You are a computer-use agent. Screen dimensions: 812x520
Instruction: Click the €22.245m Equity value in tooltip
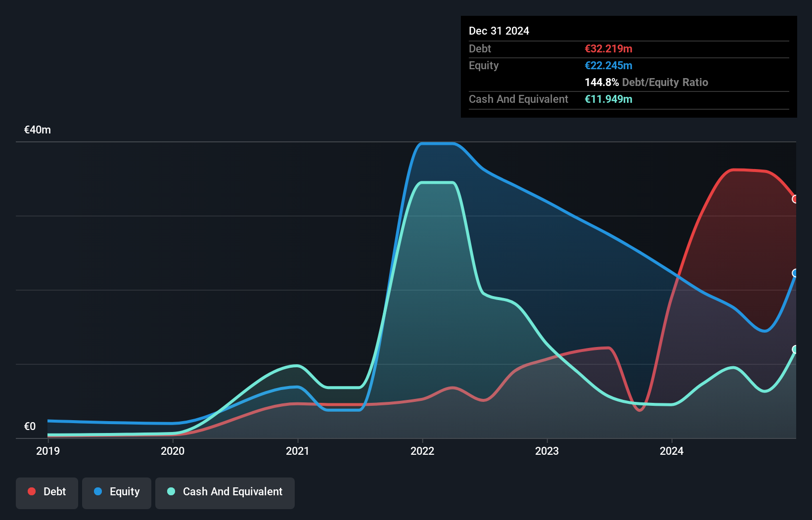coord(608,65)
